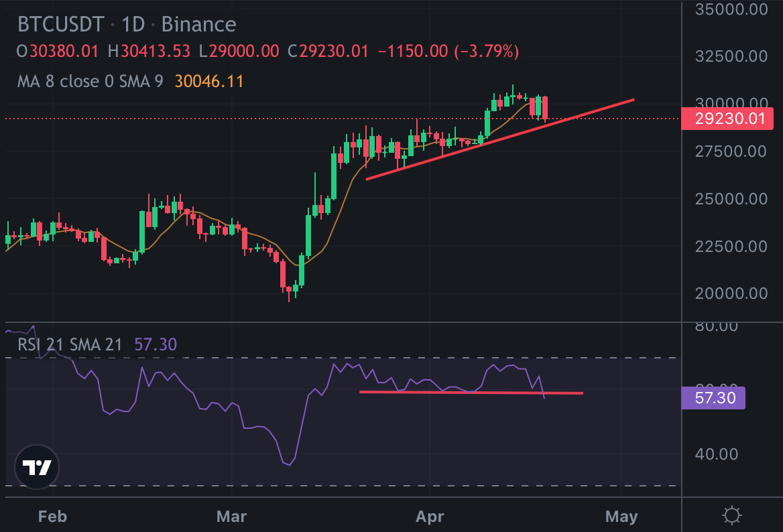Click the MA value 30046.11

(209, 81)
